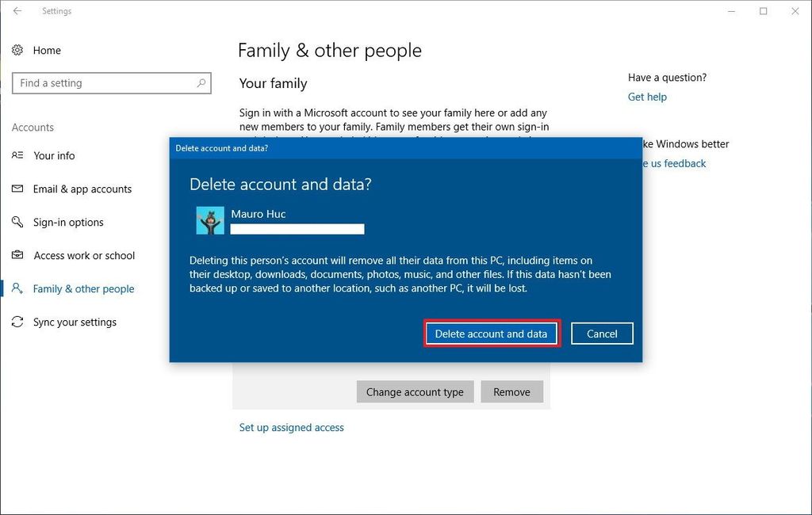
Task: Switch to the Family & other people page
Action: coord(83,288)
